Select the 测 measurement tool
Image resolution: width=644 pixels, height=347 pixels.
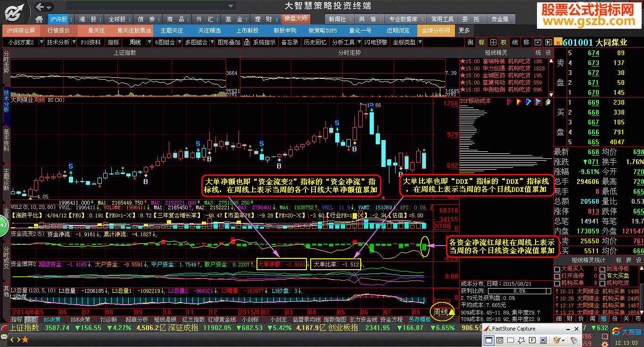(x=470, y=41)
